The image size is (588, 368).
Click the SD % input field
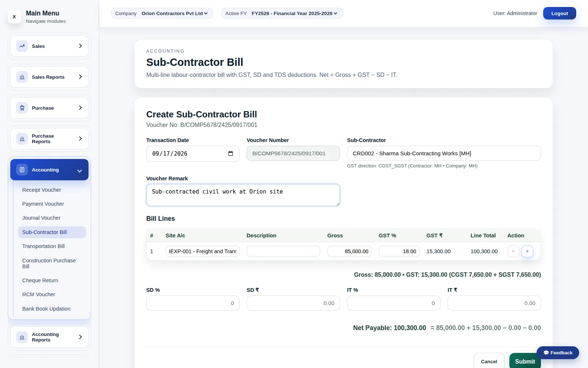pos(193,303)
